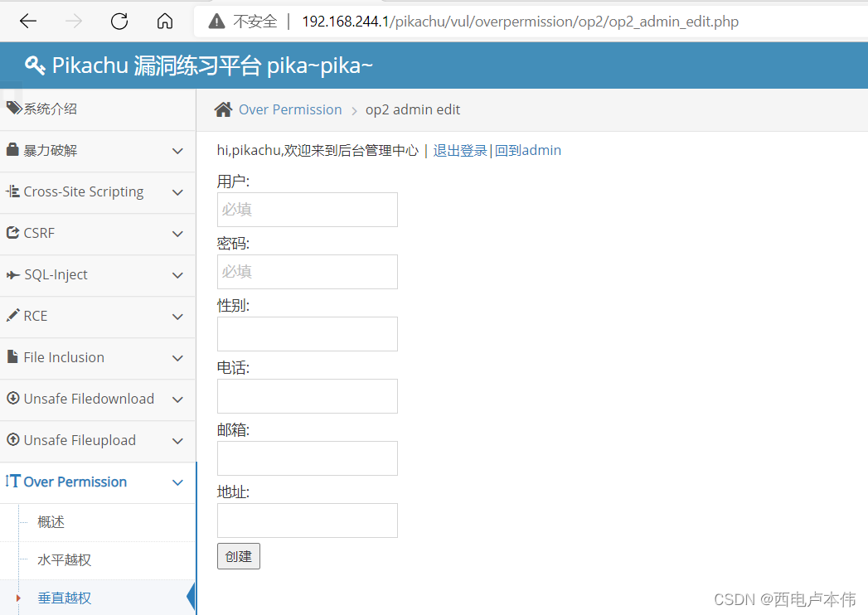Click the 退出登录 logout link
This screenshot has width=868, height=615.
pyautogui.click(x=460, y=151)
